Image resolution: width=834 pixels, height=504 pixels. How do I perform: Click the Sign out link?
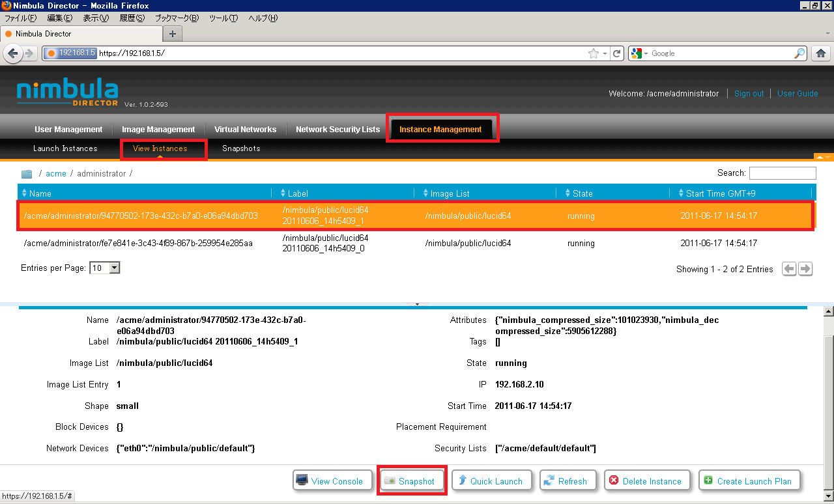point(749,94)
